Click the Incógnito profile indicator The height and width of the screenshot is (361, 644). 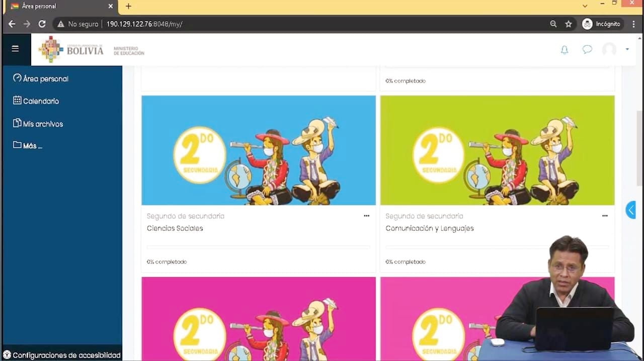602,24
